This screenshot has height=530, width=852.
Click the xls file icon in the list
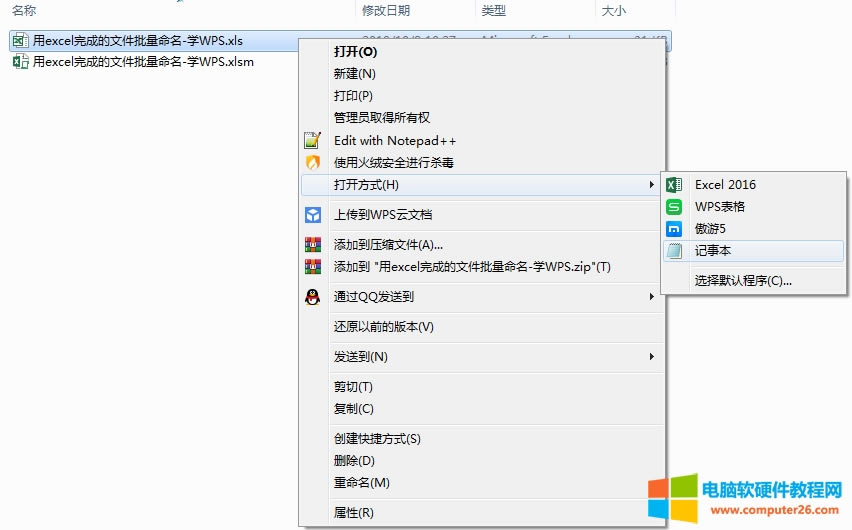[20, 41]
